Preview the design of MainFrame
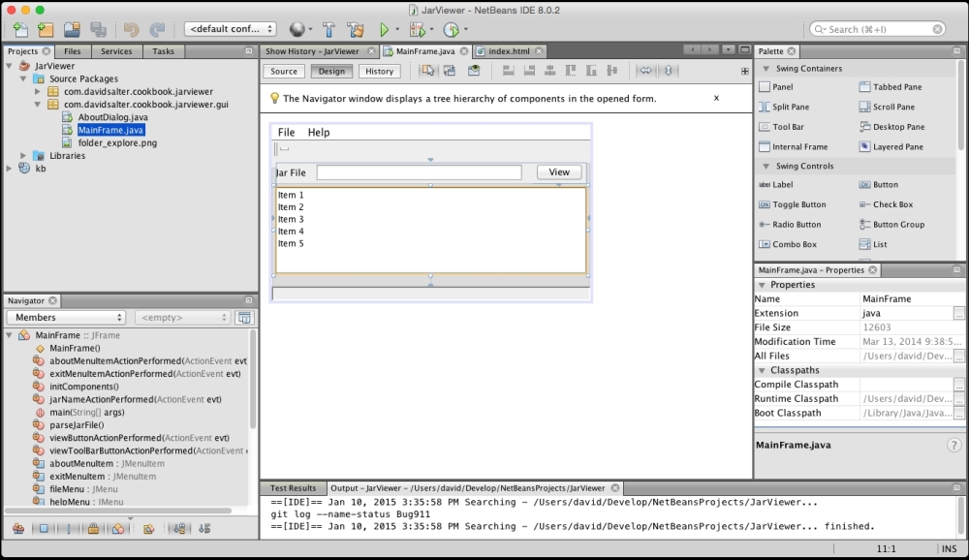The width and height of the screenshot is (969, 560). (x=474, y=70)
